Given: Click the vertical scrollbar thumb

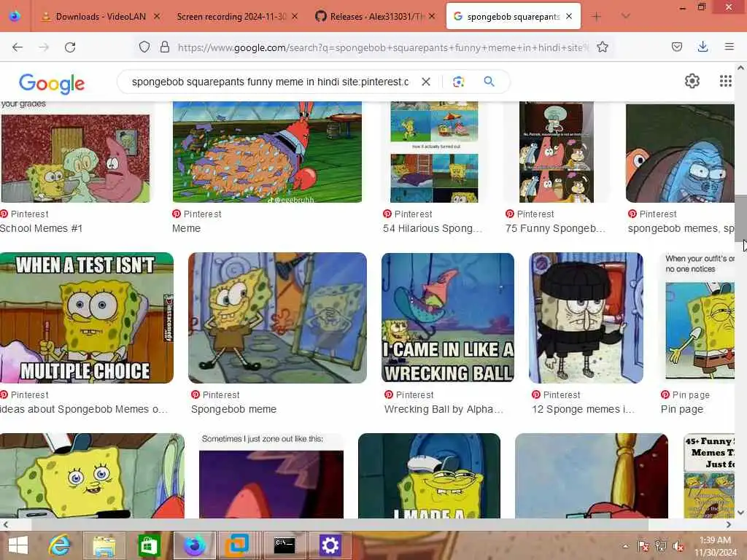Looking at the screenshot, I should click(740, 217).
